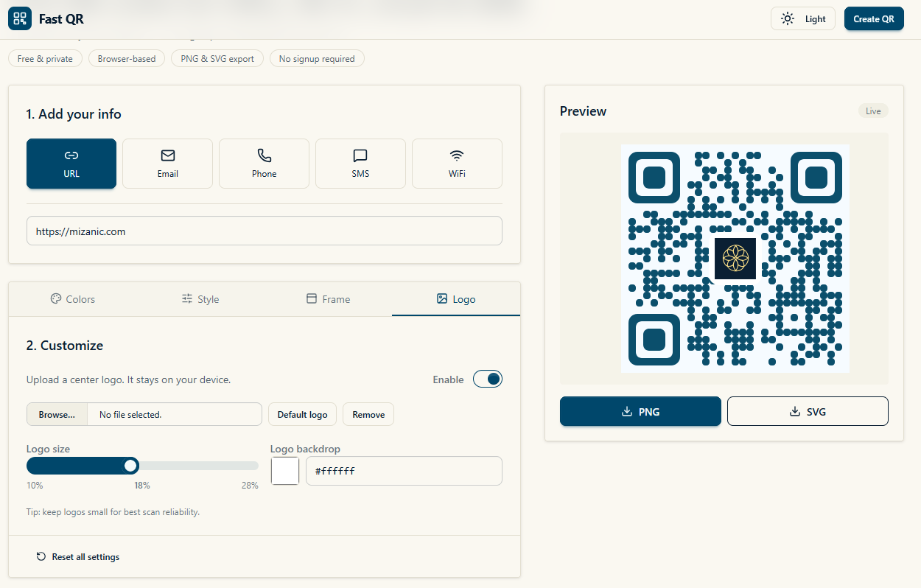Image resolution: width=921 pixels, height=588 pixels.
Task: Click the frame icon beside Frame
Action: (312, 299)
